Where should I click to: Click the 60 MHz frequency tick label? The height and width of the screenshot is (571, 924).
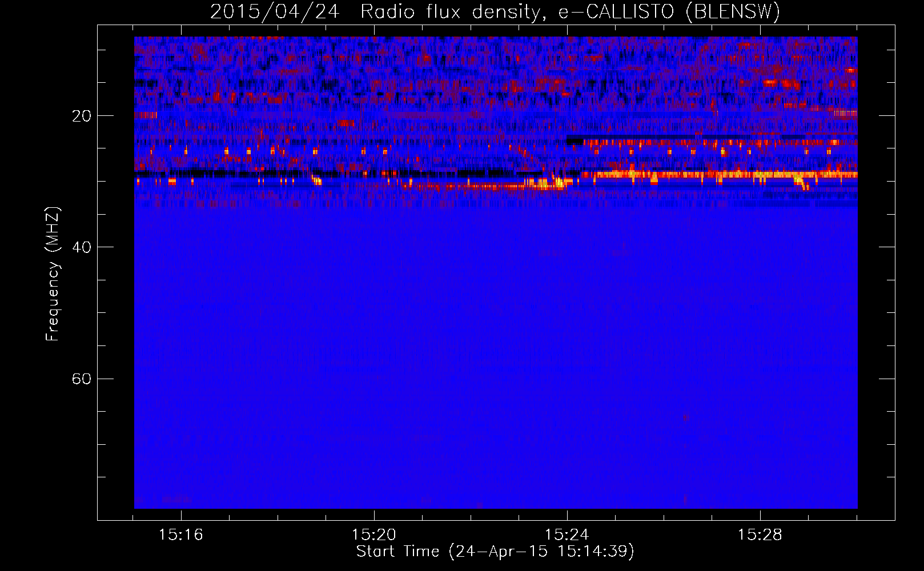click(82, 379)
